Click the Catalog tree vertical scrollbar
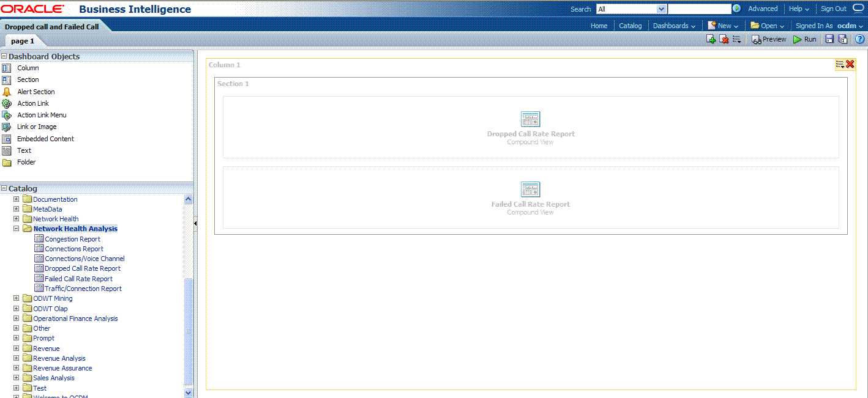 click(x=188, y=330)
